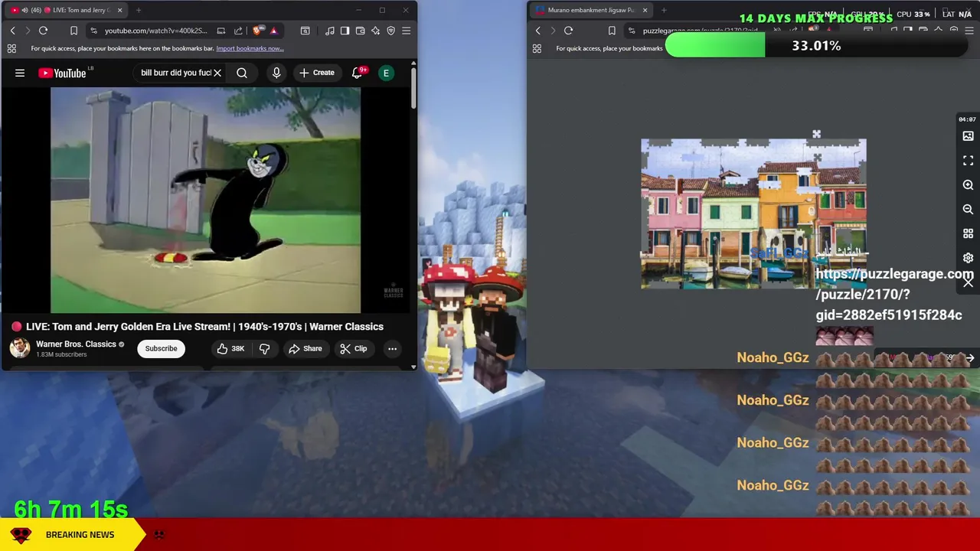Viewport: 980px width, 551px height.
Task: Click the share icon in YouTube address bar
Action: [x=238, y=31]
